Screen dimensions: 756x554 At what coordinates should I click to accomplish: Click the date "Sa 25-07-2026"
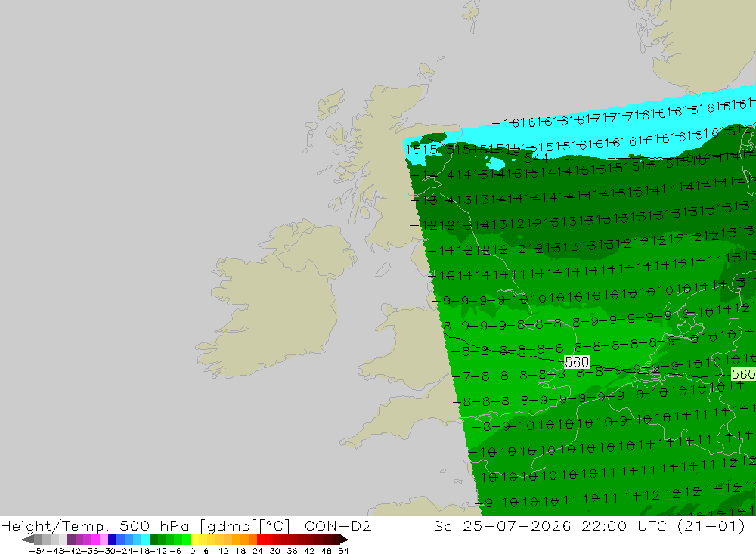[x=502, y=525]
